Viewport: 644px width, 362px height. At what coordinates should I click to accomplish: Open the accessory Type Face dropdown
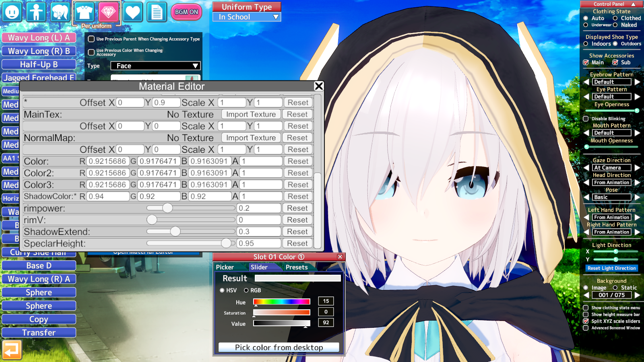coord(155,66)
